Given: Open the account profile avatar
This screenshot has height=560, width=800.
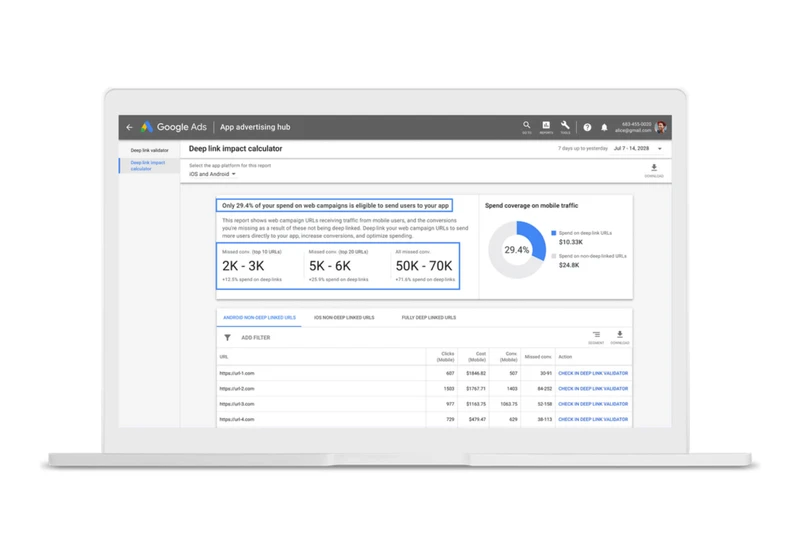Looking at the screenshot, I should 661,127.
